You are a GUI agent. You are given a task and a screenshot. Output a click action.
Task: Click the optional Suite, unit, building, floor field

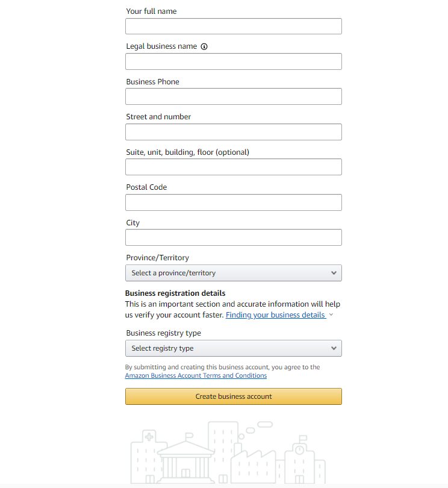pyautogui.click(x=233, y=167)
